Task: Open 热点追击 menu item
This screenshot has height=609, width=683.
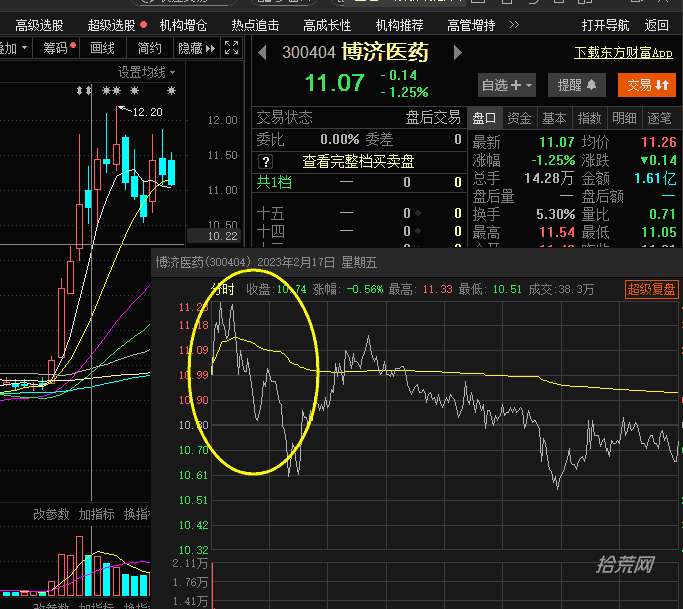Action: tap(255, 25)
